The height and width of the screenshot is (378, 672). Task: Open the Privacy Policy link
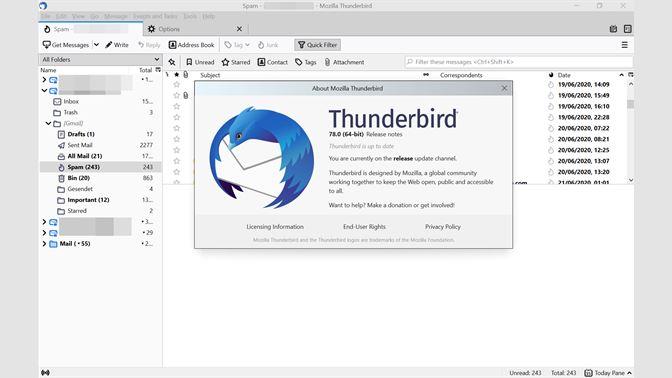click(x=443, y=227)
